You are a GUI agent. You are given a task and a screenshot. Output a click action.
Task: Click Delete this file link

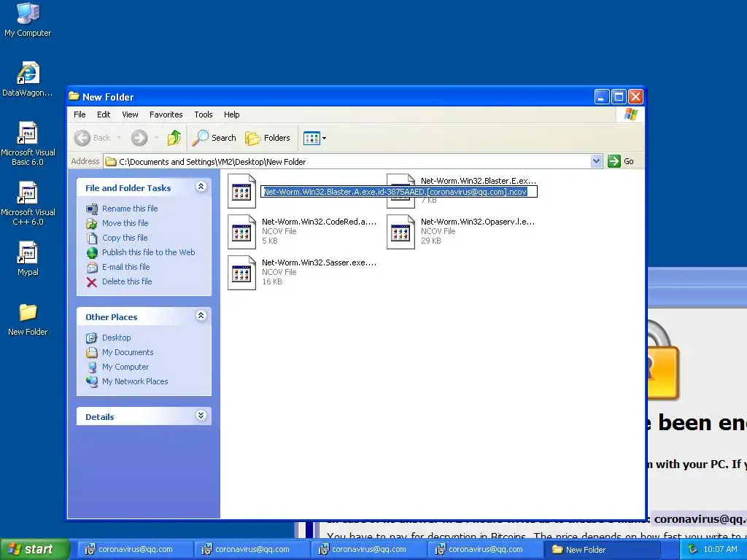(x=127, y=281)
